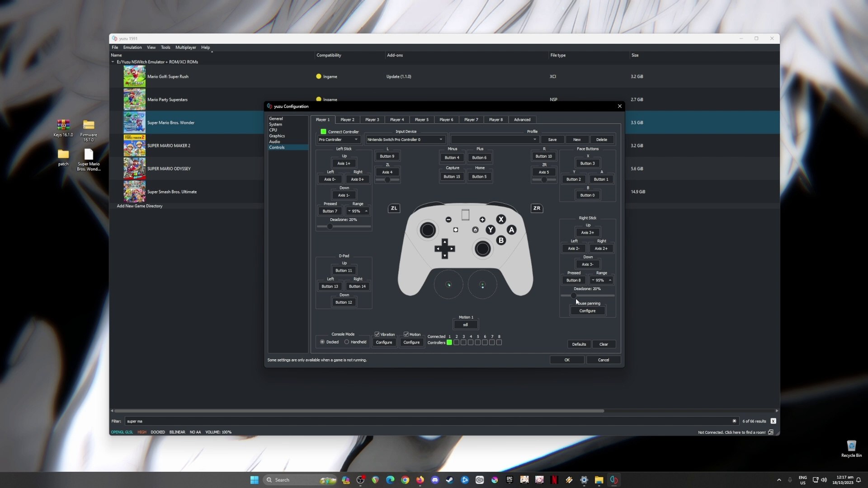Select the Player 2 tab
Image resolution: width=868 pixels, height=488 pixels.
coord(347,119)
